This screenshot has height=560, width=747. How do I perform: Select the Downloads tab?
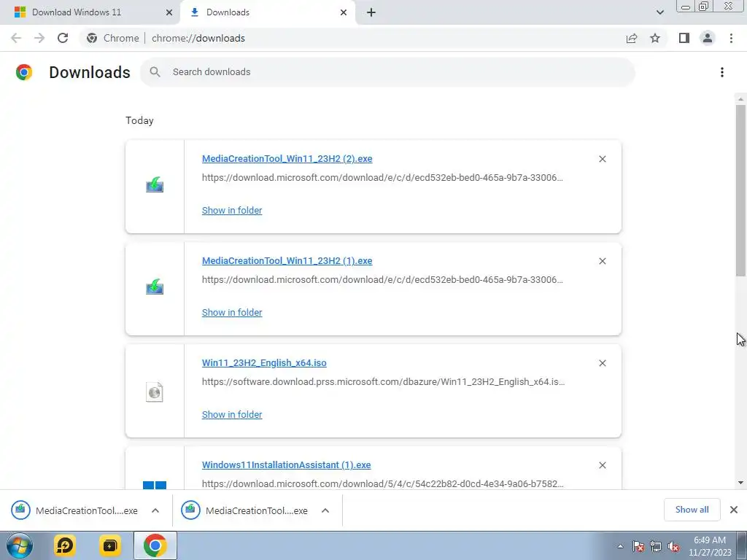(x=268, y=12)
